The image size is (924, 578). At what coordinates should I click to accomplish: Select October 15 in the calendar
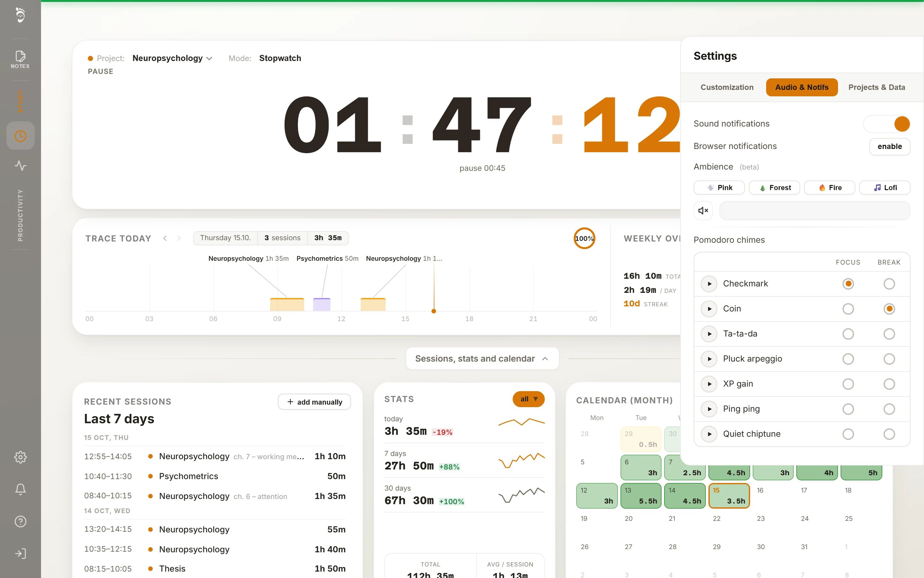(x=729, y=496)
